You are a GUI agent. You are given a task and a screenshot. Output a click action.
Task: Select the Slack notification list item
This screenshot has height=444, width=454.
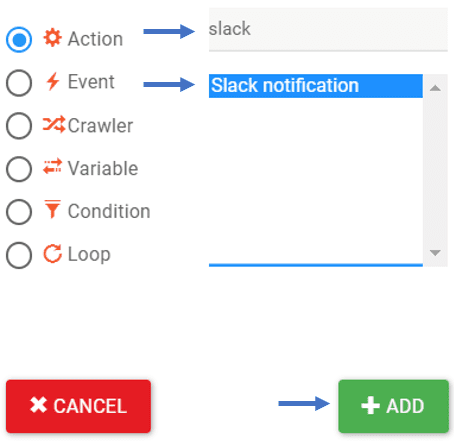point(316,86)
